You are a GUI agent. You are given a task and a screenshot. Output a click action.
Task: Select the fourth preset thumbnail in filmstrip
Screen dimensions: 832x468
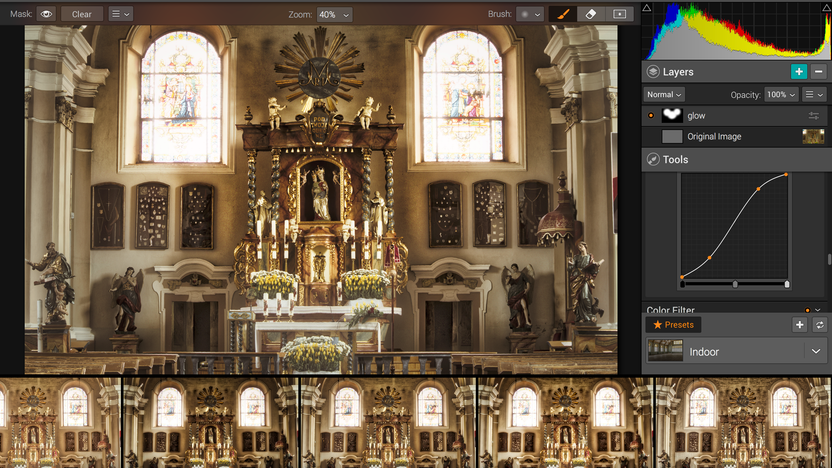pos(566,423)
